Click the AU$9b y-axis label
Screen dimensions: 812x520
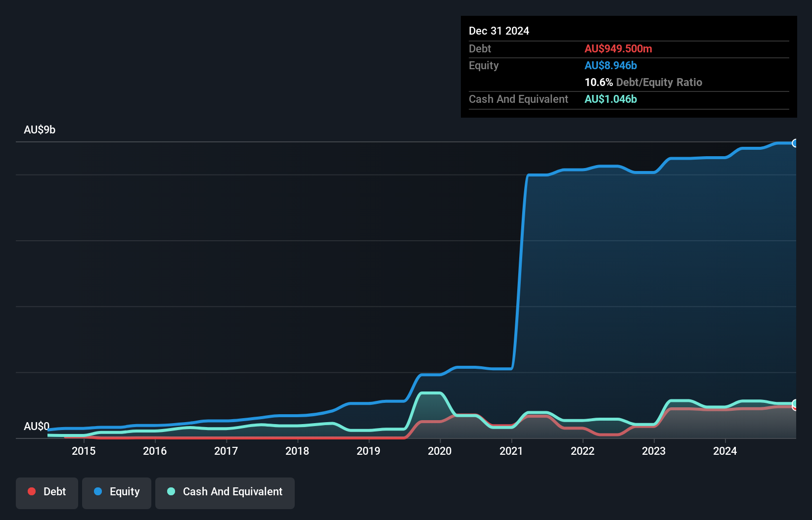pos(40,130)
